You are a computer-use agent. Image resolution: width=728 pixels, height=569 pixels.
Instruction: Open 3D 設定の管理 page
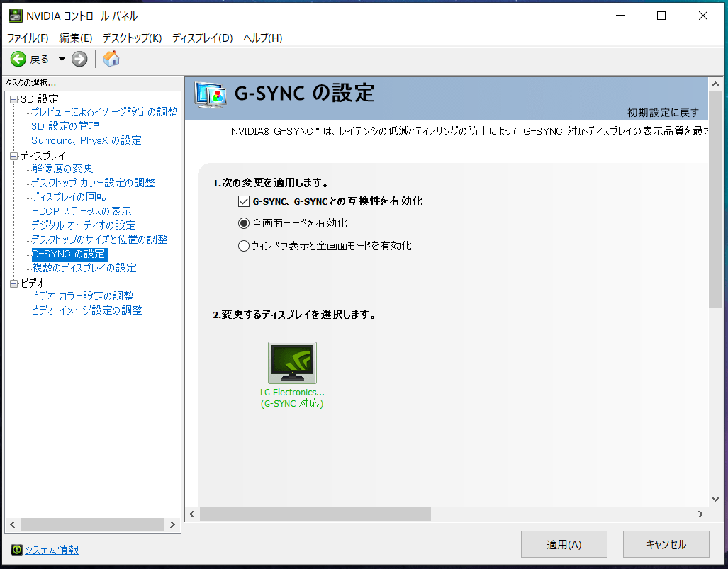65,126
